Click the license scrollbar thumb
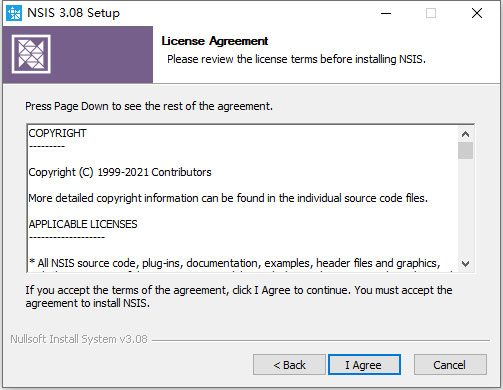This screenshot has width=503, height=390. pos(465,151)
